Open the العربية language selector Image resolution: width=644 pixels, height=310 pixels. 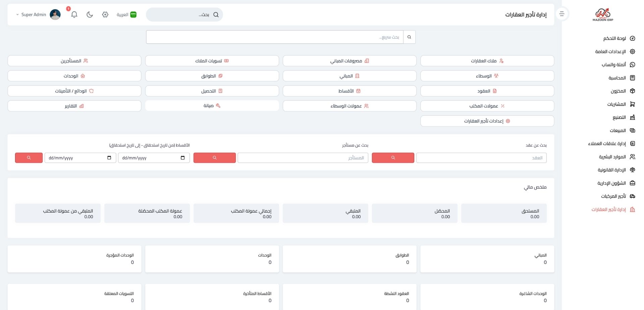pyautogui.click(x=126, y=14)
